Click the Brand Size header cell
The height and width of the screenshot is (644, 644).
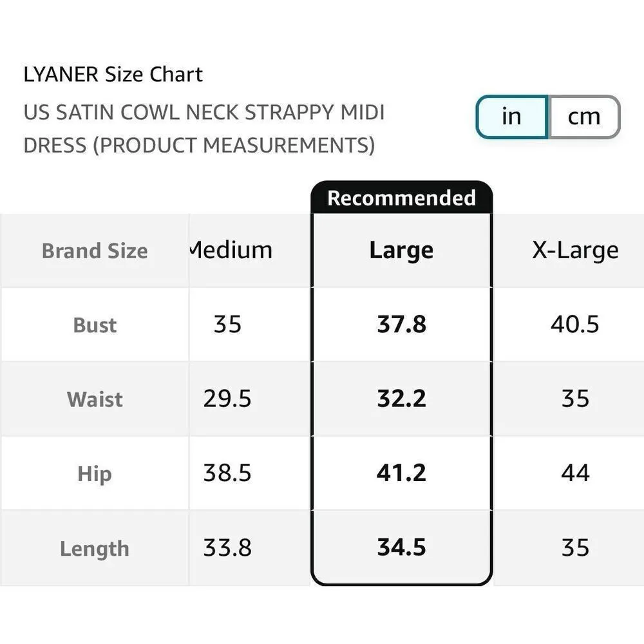pos(94,251)
